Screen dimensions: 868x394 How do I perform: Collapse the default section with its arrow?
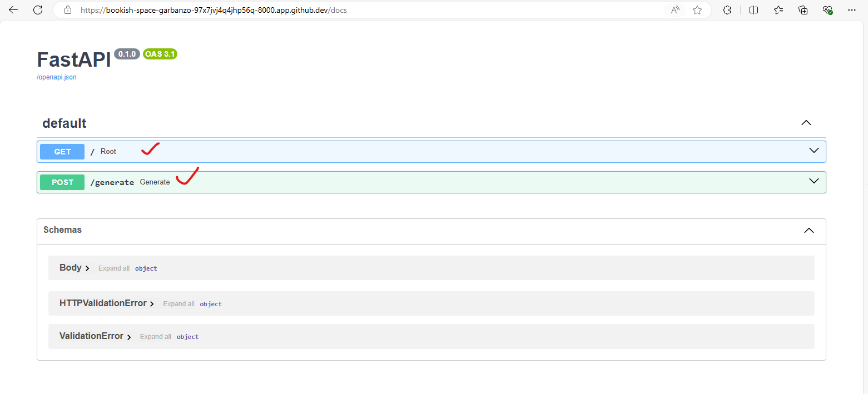(806, 123)
